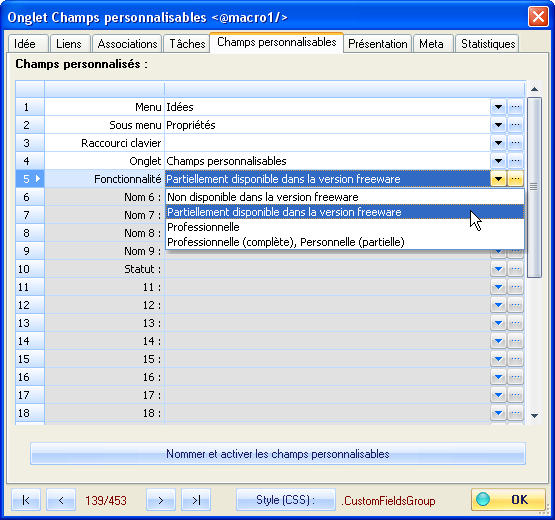Click the Style (CSS) button
The image size is (555, 520).
[x=286, y=500]
